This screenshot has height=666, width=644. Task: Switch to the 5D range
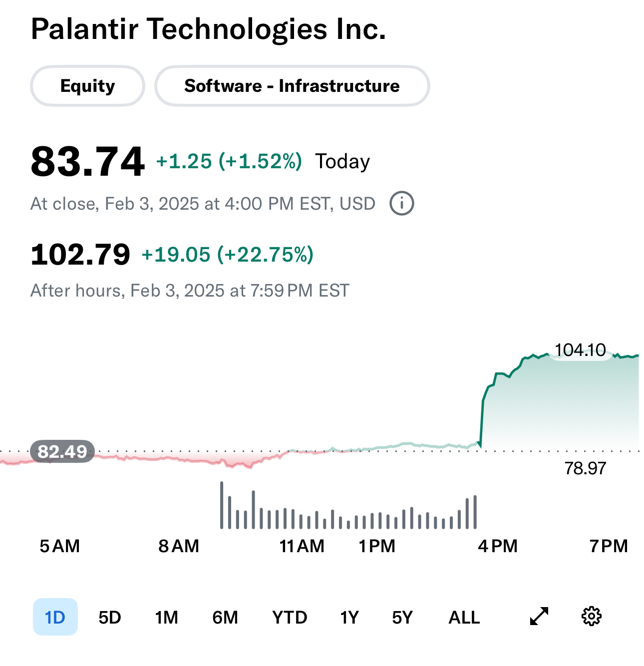click(110, 618)
